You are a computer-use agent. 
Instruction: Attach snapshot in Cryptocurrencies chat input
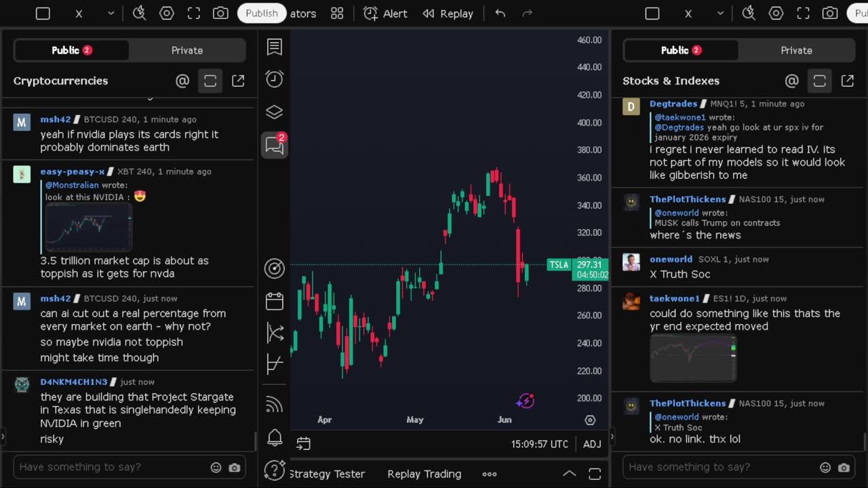coord(234,468)
